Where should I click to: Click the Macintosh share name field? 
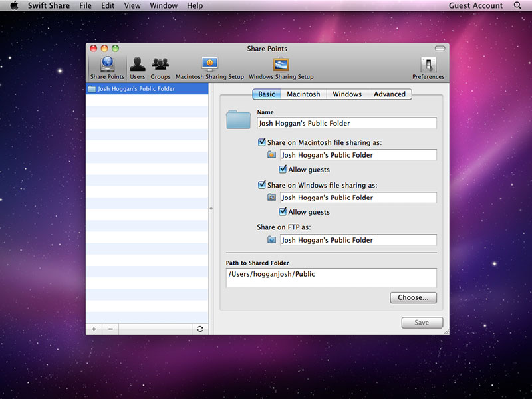point(358,155)
